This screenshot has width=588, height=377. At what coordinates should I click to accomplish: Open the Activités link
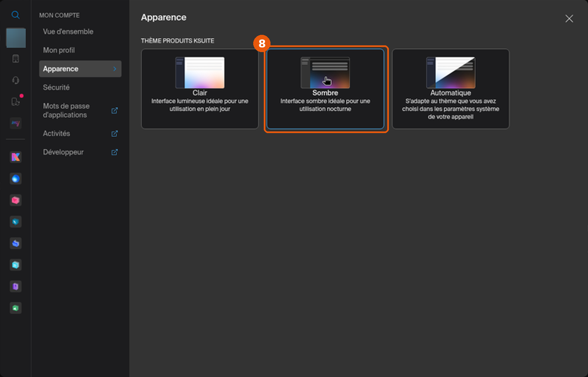coord(57,134)
